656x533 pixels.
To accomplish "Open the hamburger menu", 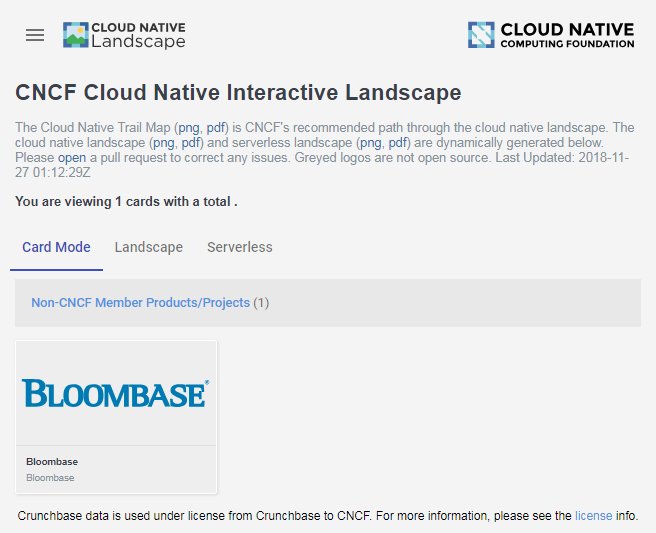I will pyautogui.click(x=35, y=35).
